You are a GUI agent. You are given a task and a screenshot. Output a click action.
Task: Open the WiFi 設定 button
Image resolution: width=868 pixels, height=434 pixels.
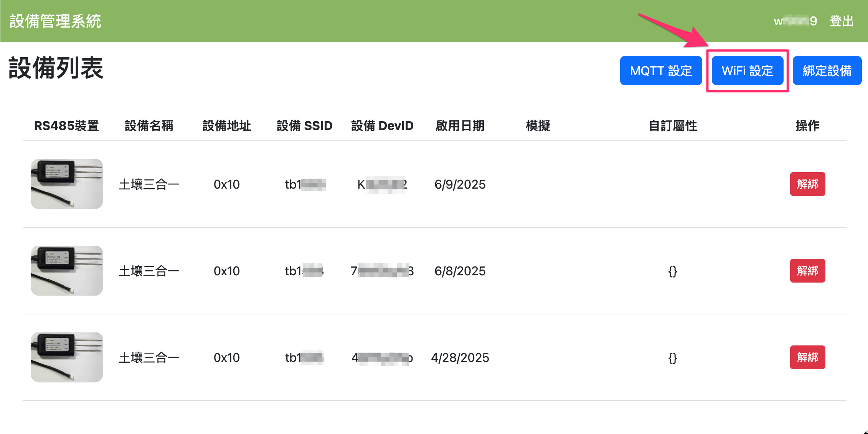point(747,71)
